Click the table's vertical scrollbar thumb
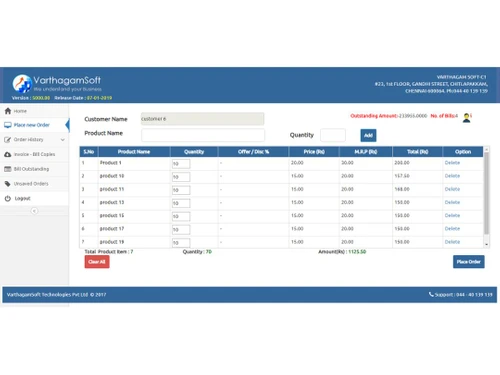Screen dimensions: 500x375 point(487,193)
